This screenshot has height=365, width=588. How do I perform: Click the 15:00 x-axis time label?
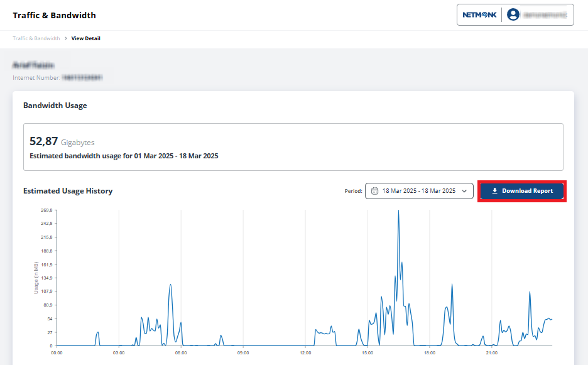(x=367, y=352)
